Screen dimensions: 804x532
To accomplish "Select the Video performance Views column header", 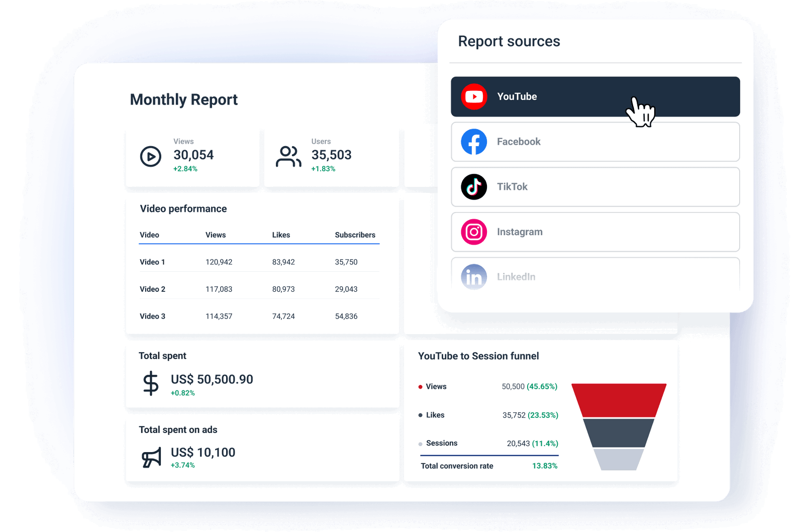I will 216,235.
